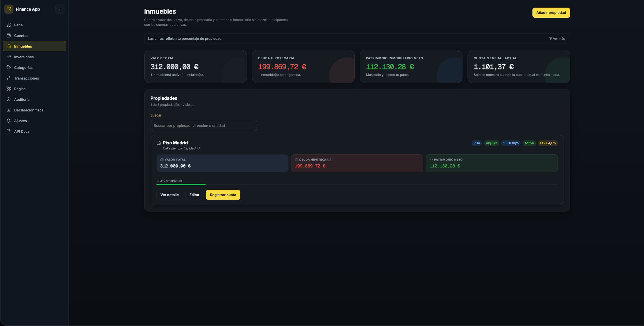
Task: Focus the Buscar property search field
Action: [204, 125]
